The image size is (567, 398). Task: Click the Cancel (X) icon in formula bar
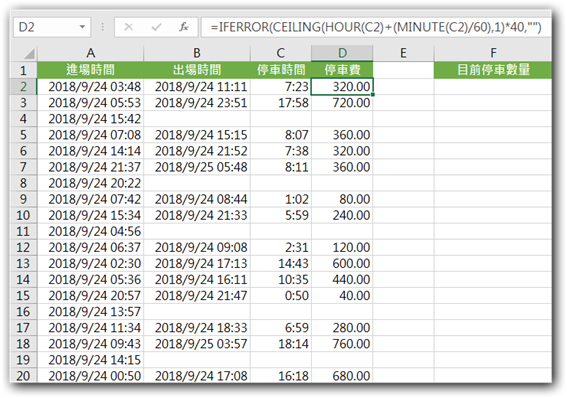coord(128,27)
